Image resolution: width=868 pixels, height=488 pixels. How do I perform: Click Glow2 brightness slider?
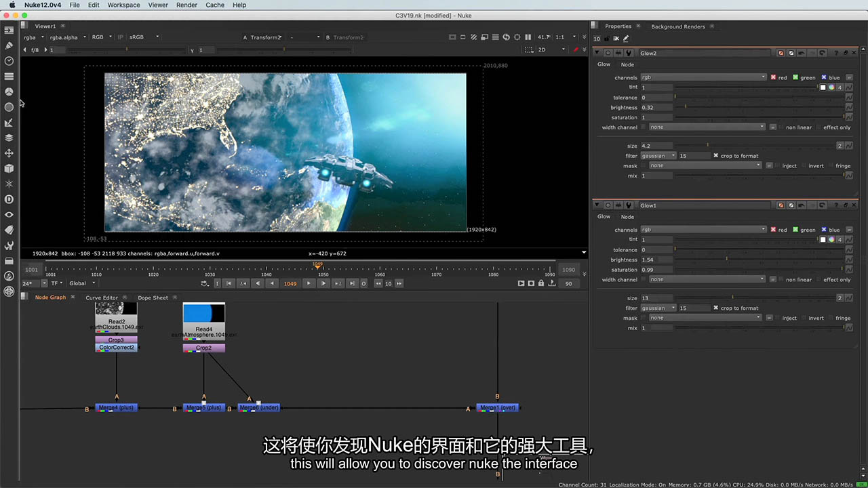[x=759, y=107]
